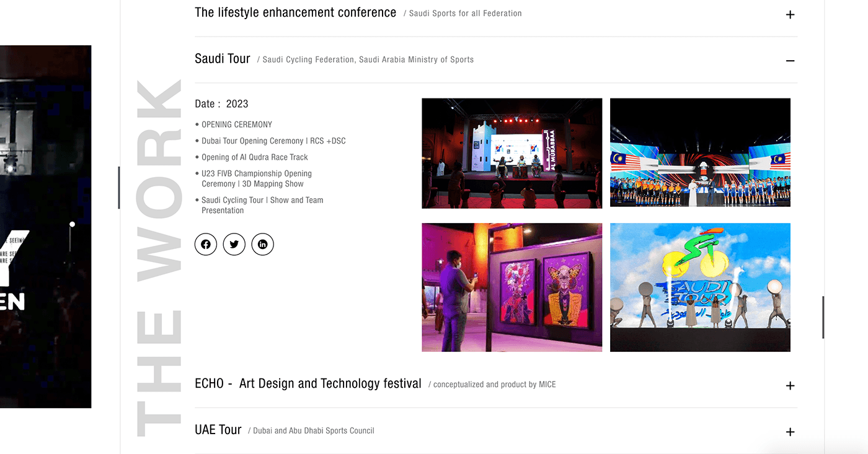
Task: Click the UAE Tour heading
Action: tap(218, 430)
